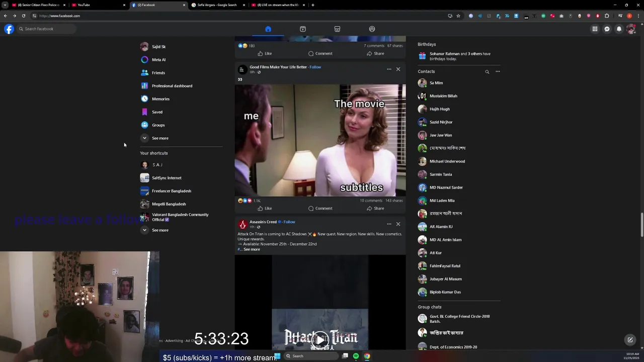Open Chrome from the taskbar
Image resolution: width=644 pixels, height=362 pixels.
click(x=367, y=356)
